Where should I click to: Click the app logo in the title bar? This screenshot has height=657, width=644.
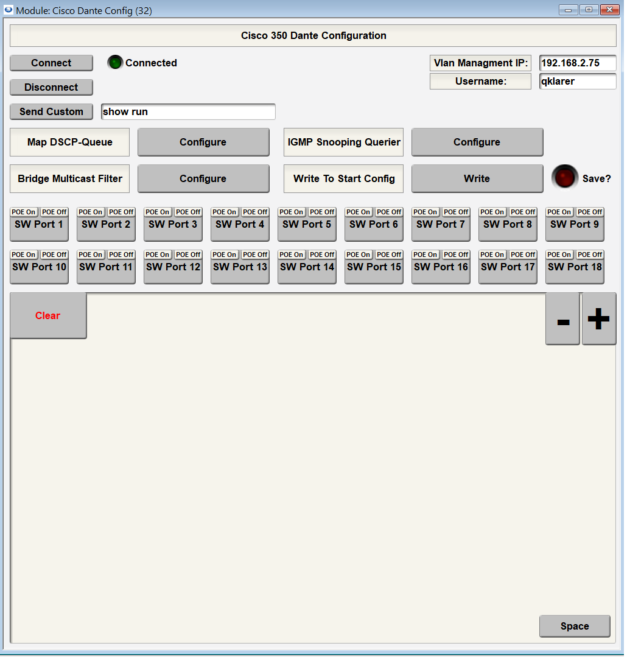(x=8, y=10)
